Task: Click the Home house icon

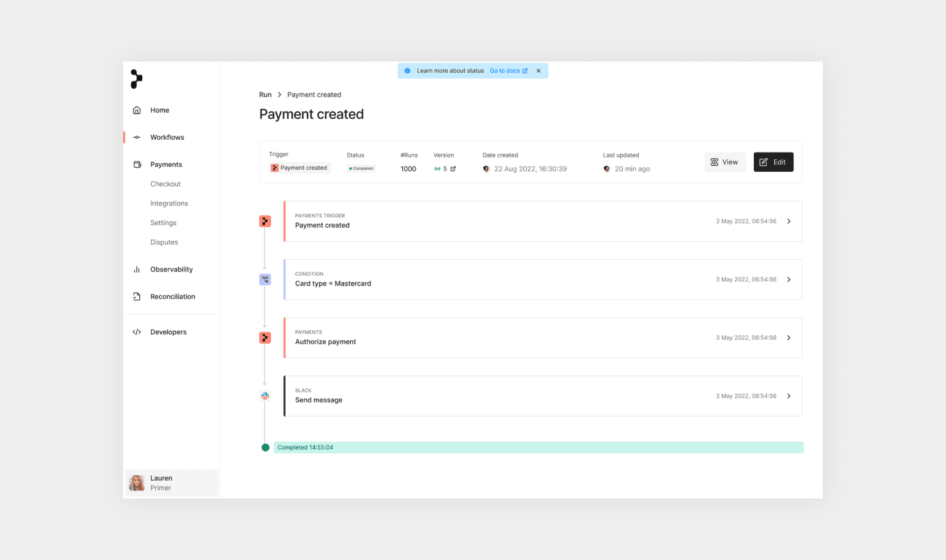Action: (x=137, y=110)
